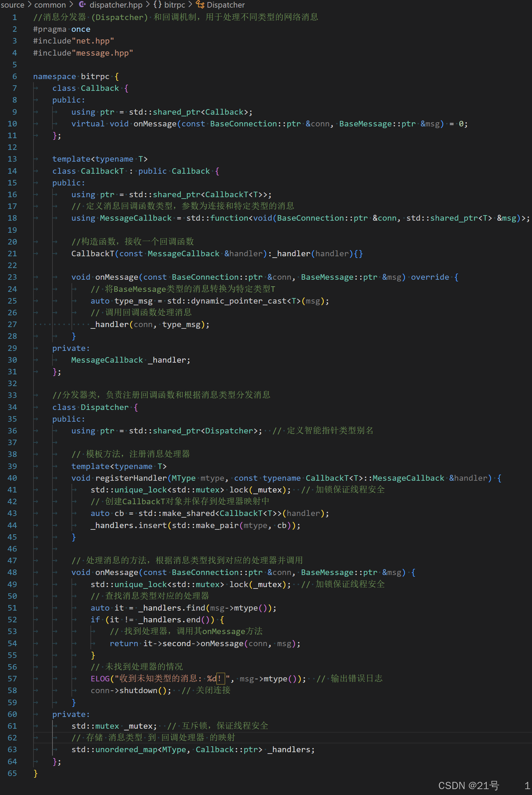Image resolution: width=532 pixels, height=795 pixels.
Task: Click the chevron after 'dispatcher.hpp' breadcrumb
Action: tap(147, 4)
